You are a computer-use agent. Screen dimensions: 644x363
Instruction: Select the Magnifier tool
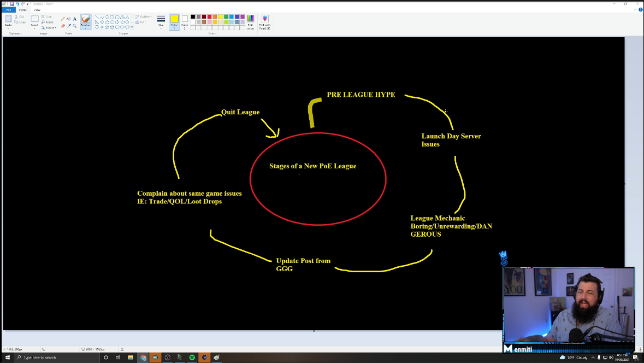[x=75, y=26]
